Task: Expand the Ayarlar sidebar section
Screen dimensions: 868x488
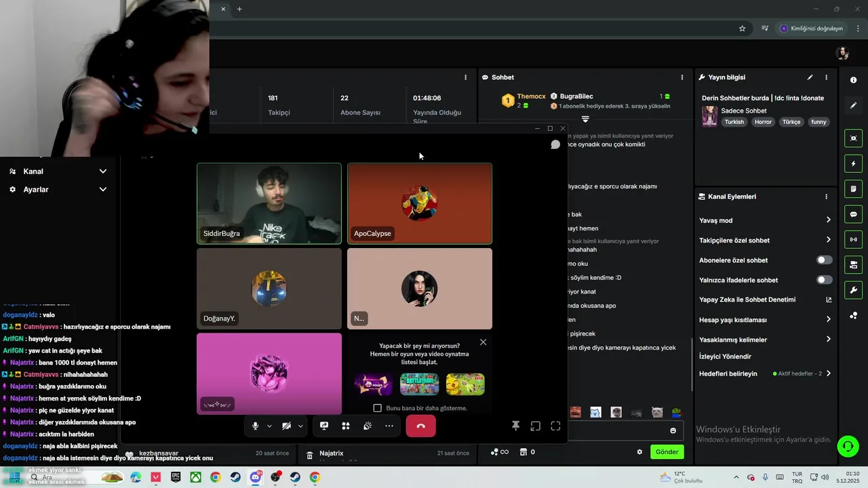Action: point(57,190)
